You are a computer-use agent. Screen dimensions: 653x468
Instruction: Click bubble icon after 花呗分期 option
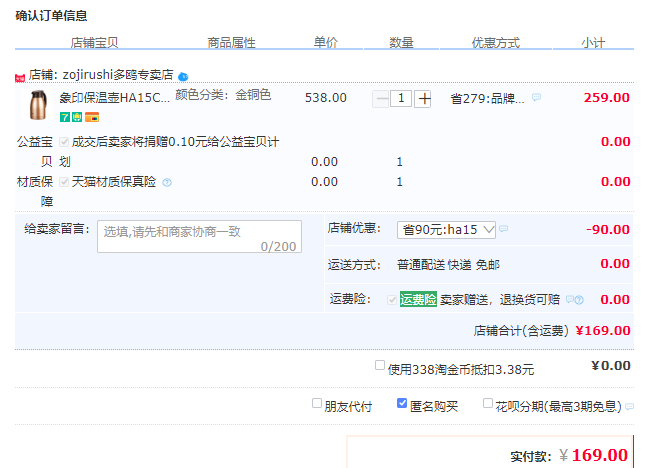pyautogui.click(x=630, y=406)
